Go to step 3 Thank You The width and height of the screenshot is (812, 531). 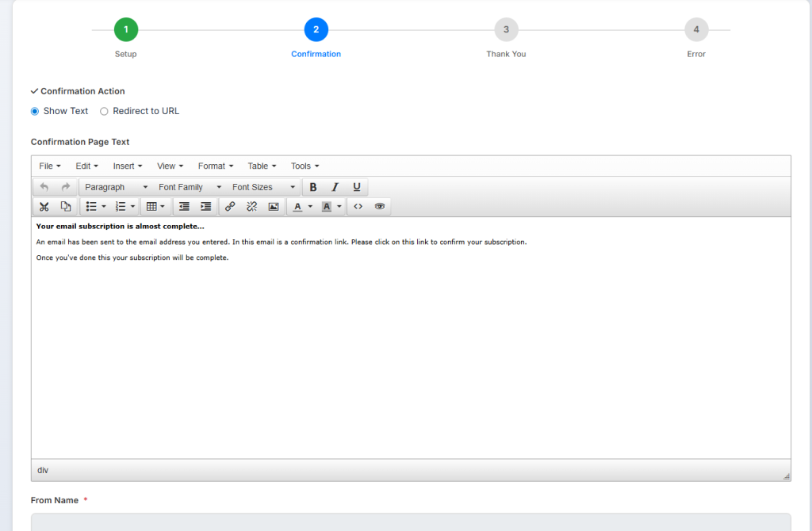(506, 30)
